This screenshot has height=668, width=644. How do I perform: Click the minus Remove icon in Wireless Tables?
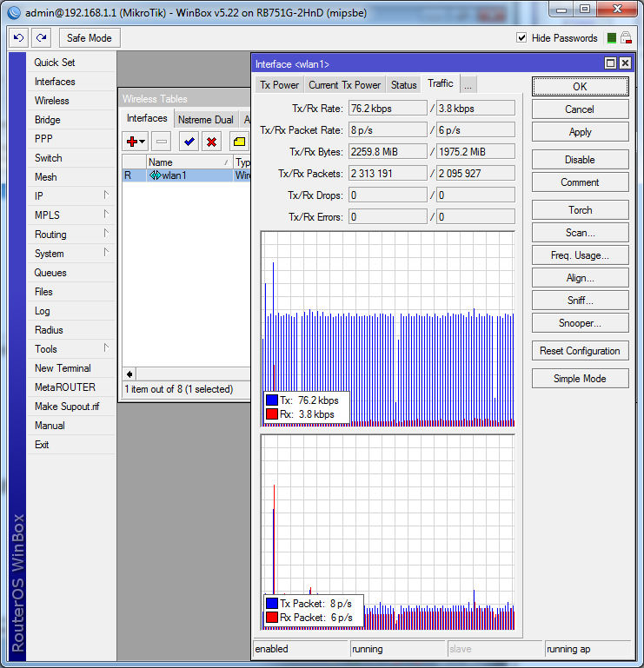pos(162,142)
